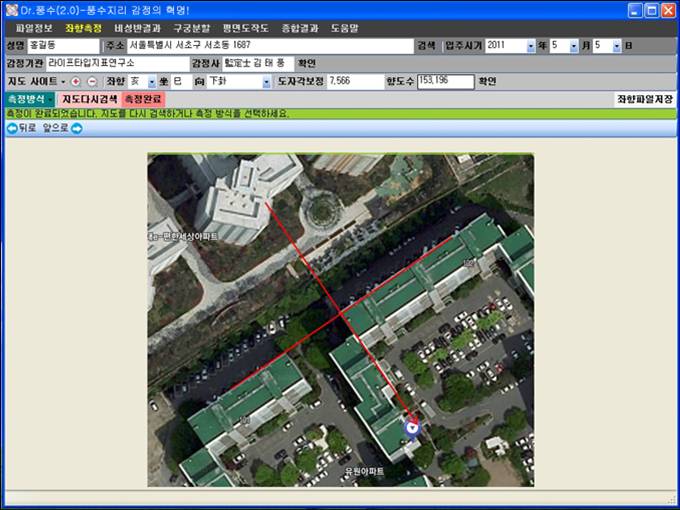The height and width of the screenshot is (510, 680).
Task: Open the 도움말 menu
Action: 345,29
